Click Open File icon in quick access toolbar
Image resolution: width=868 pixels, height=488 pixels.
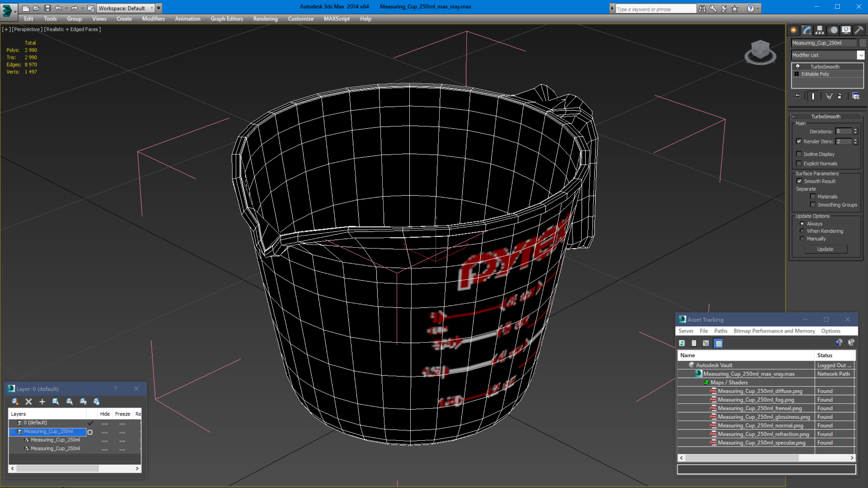click(x=37, y=8)
